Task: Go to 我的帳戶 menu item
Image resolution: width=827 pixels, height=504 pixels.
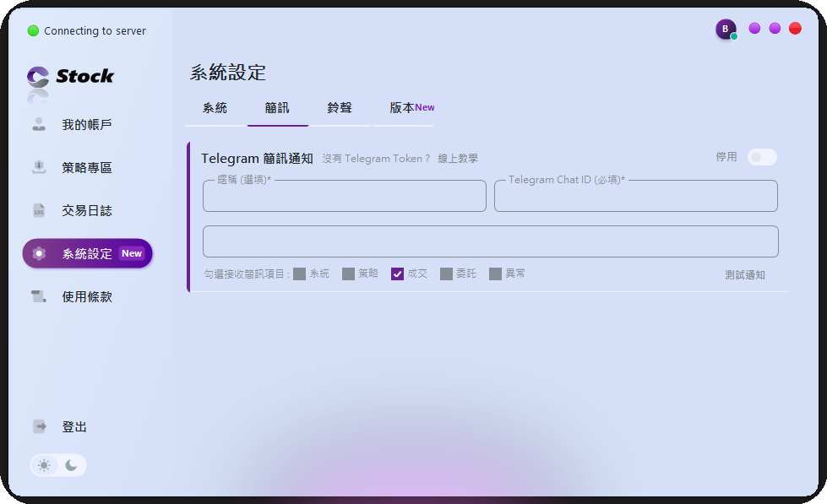Action: pyautogui.click(x=87, y=124)
